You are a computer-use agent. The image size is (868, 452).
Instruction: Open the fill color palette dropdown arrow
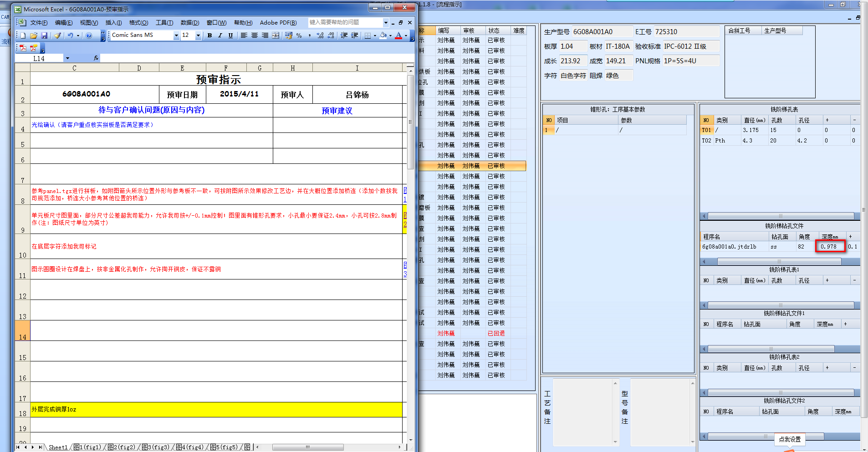[390, 36]
